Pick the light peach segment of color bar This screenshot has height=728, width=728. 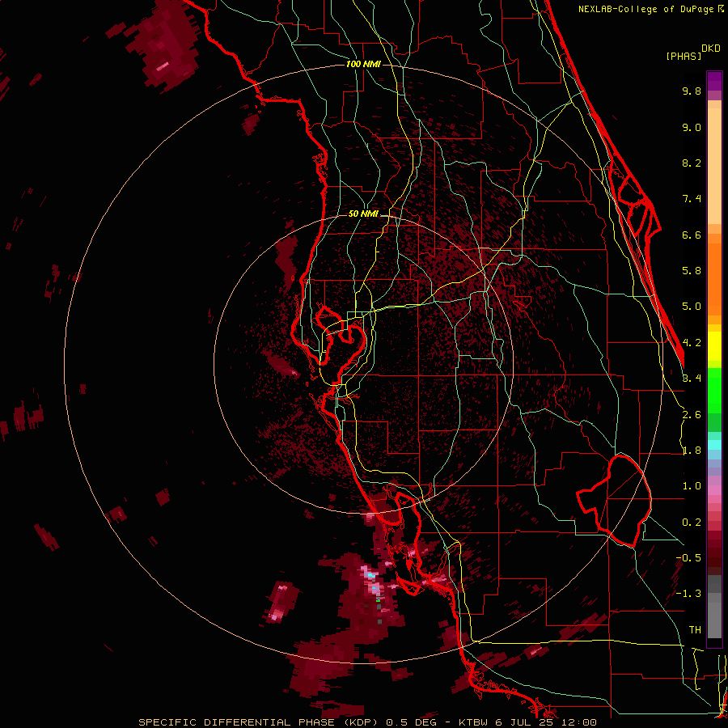click(x=714, y=167)
